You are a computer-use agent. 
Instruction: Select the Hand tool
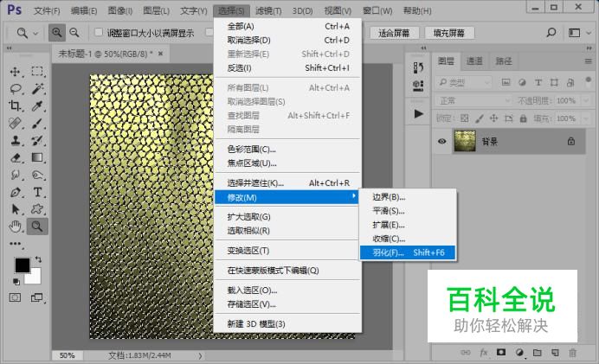(16, 227)
